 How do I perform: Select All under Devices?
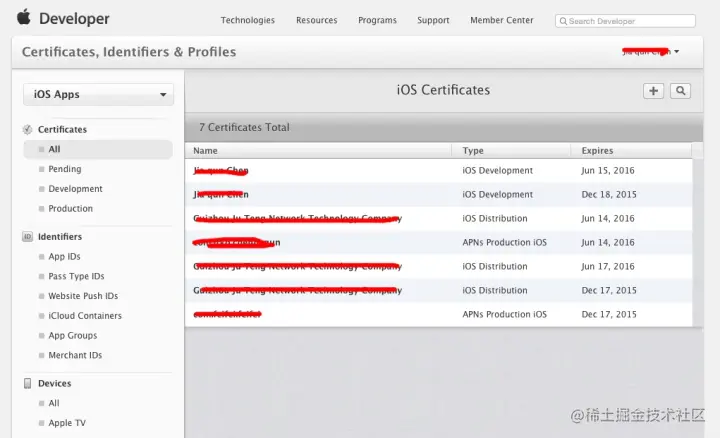click(54, 403)
